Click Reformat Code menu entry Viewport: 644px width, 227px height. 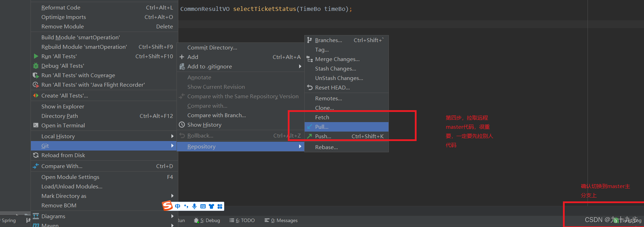104,7
